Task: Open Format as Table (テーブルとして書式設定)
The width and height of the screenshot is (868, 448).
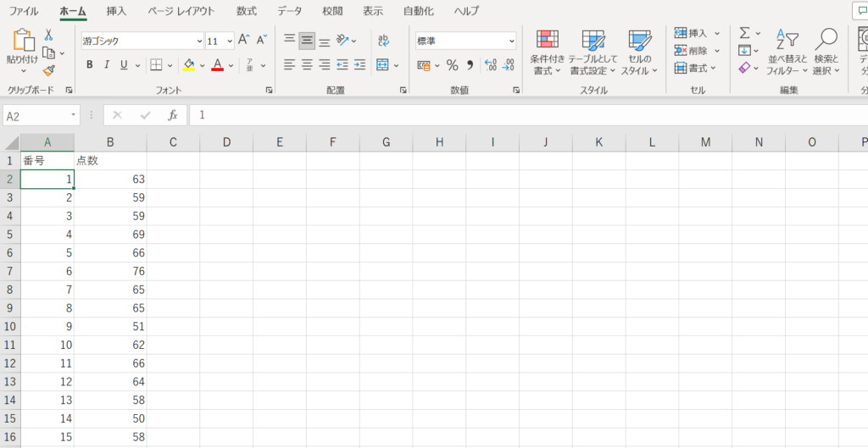Action: [x=593, y=53]
